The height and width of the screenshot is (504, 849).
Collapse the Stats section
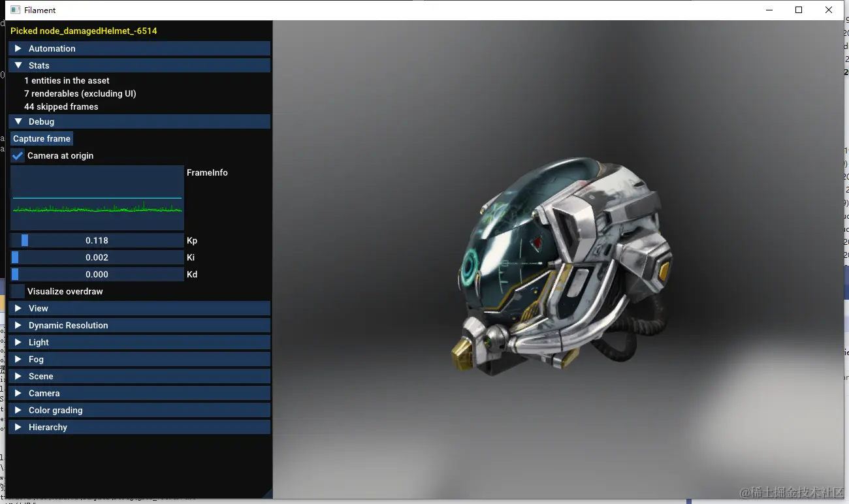[139, 65]
